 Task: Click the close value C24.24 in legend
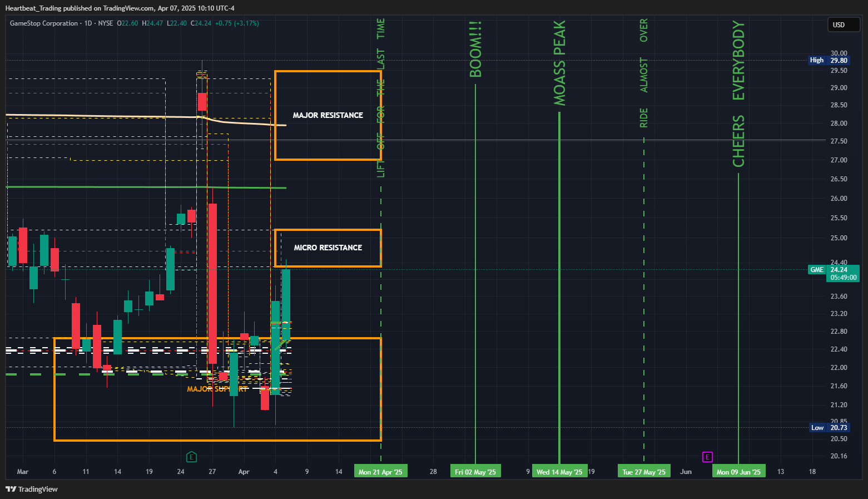click(201, 23)
